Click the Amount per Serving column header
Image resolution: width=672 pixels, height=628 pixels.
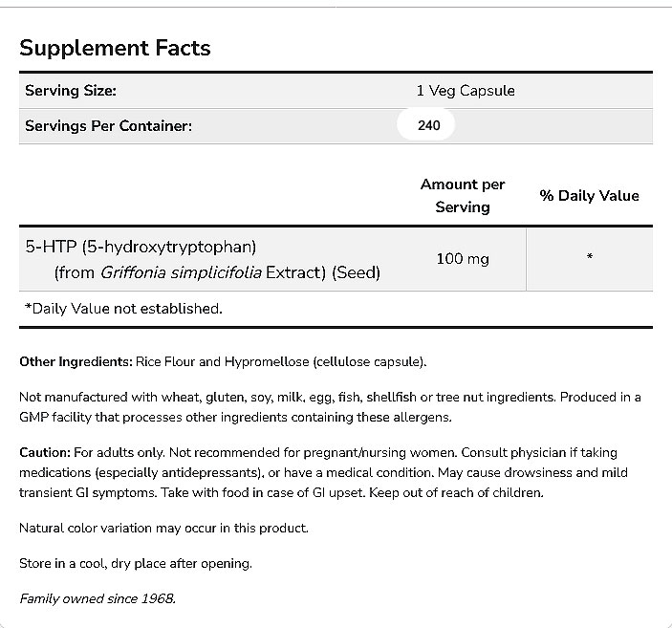pos(462,195)
